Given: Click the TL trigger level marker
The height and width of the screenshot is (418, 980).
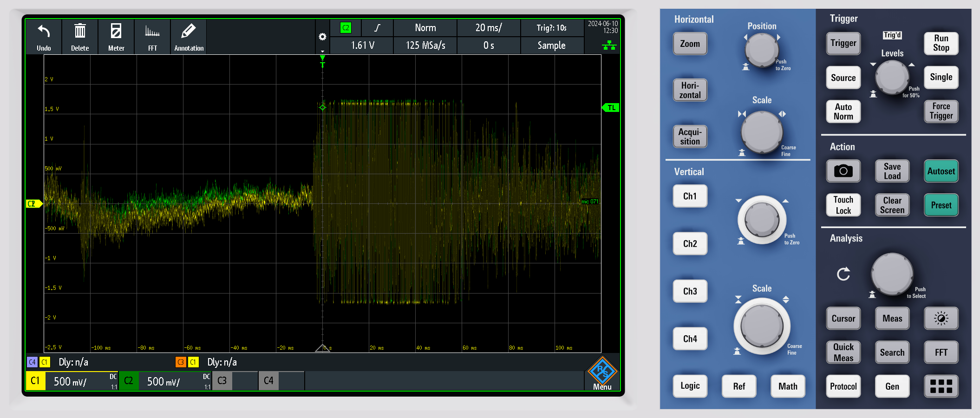Looking at the screenshot, I should click(x=611, y=108).
